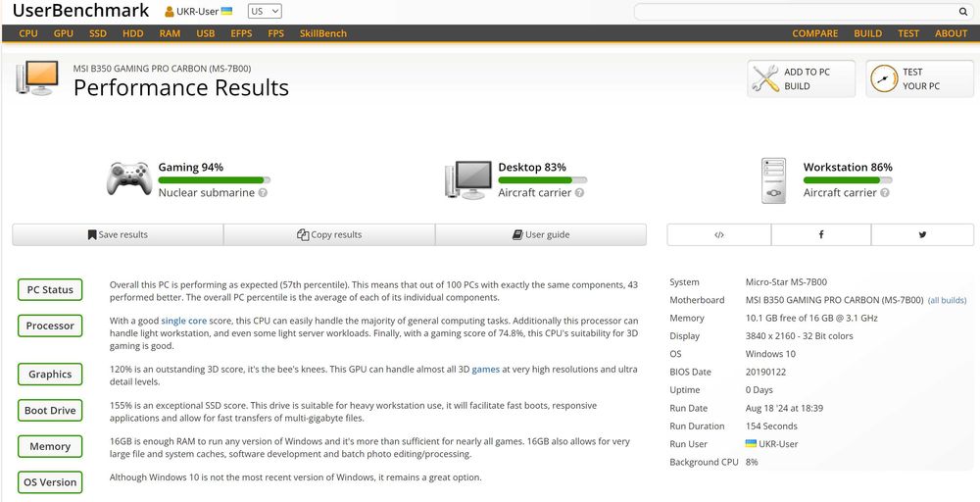Click the Workstation 86% progress bar
The image size is (980, 502).
pos(848,180)
